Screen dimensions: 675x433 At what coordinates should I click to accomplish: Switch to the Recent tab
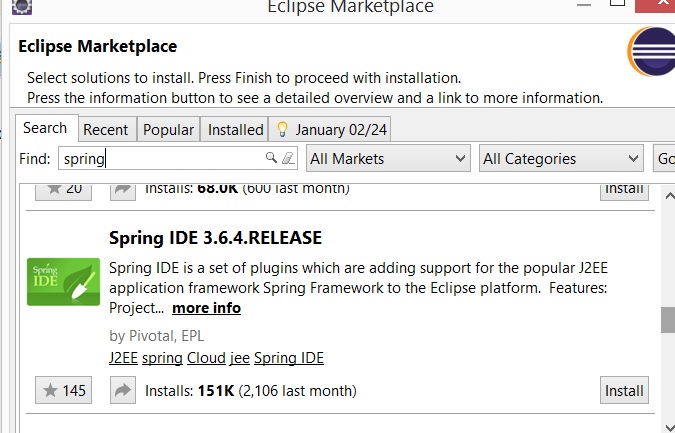105,129
